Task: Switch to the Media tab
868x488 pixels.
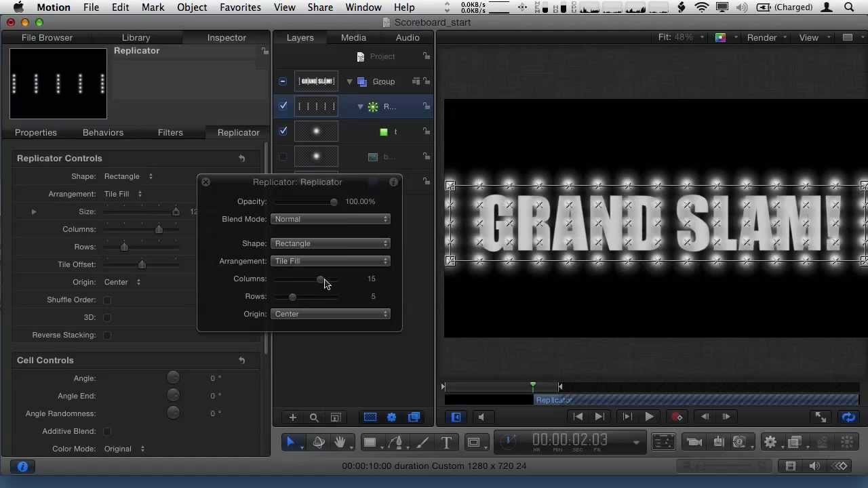Action: pos(353,37)
